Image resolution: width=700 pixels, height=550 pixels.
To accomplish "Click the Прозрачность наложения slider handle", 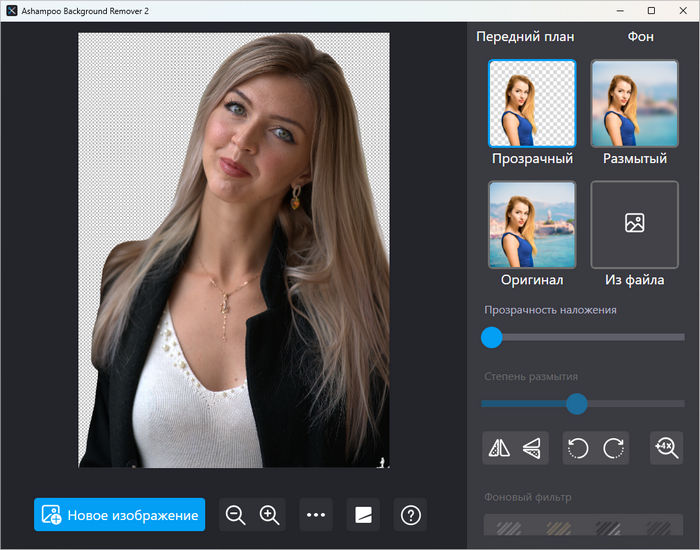I will tap(492, 338).
